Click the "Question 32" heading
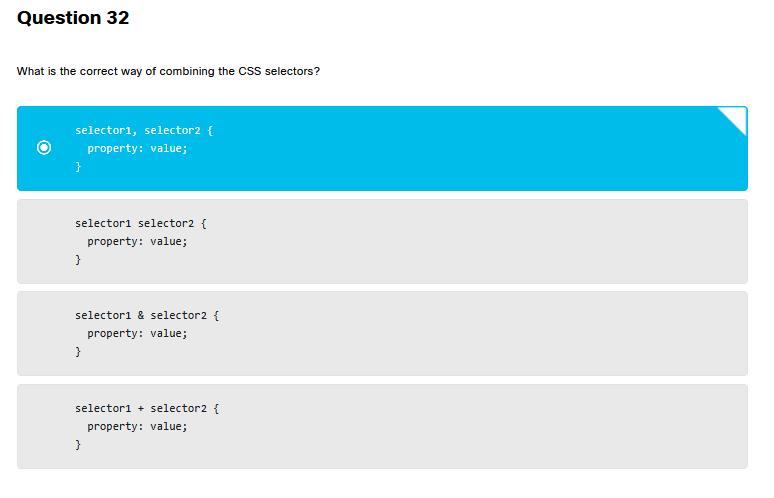This screenshot has width=774, height=498. [73, 18]
